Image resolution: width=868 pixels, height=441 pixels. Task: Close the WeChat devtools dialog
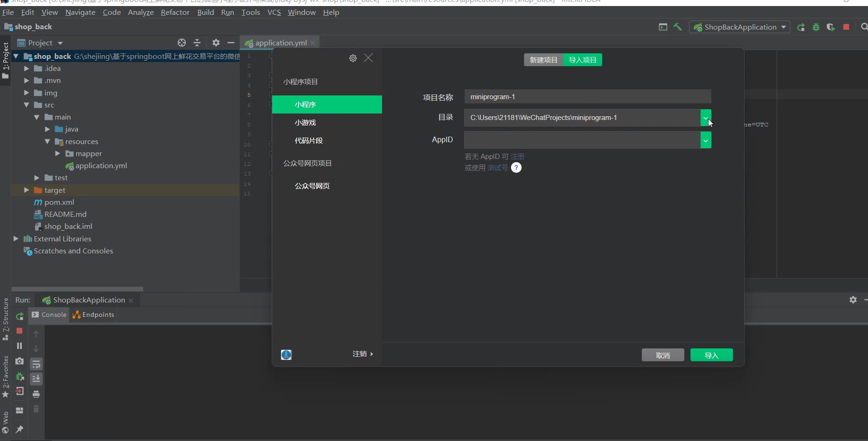pos(369,58)
